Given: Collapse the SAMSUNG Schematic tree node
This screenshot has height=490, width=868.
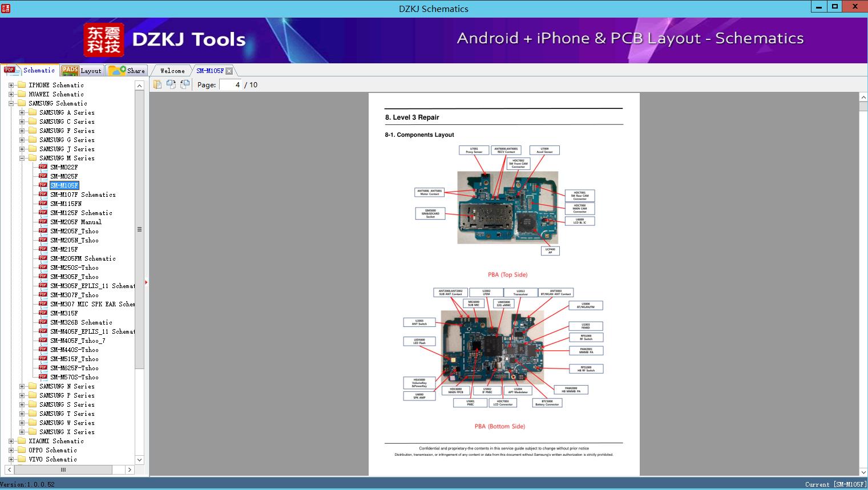Looking at the screenshot, I should point(11,103).
